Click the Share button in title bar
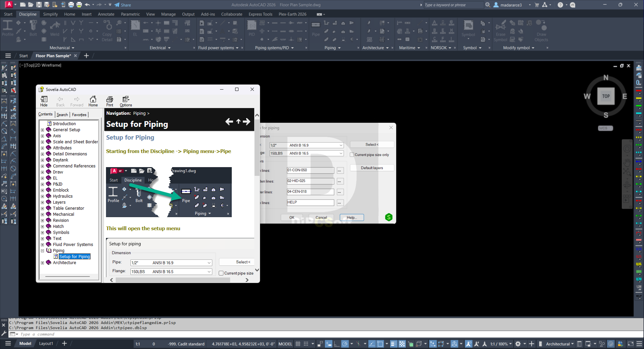Screen dimensions: 644x349 123,5
